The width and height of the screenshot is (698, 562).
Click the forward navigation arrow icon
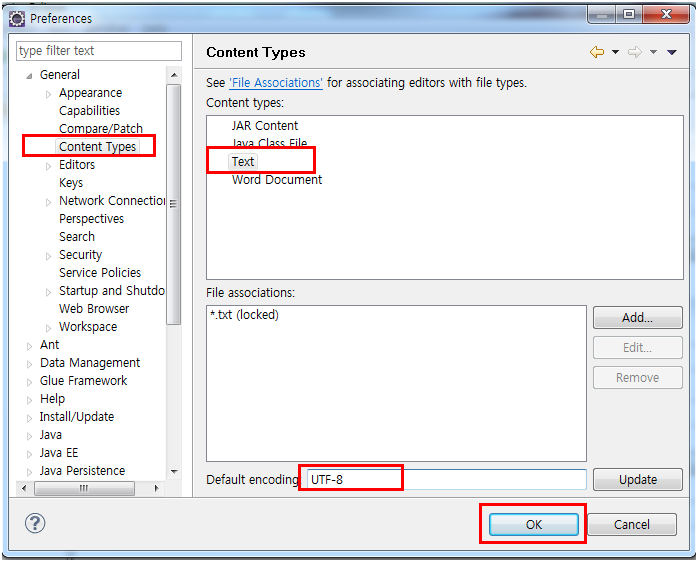[x=634, y=52]
